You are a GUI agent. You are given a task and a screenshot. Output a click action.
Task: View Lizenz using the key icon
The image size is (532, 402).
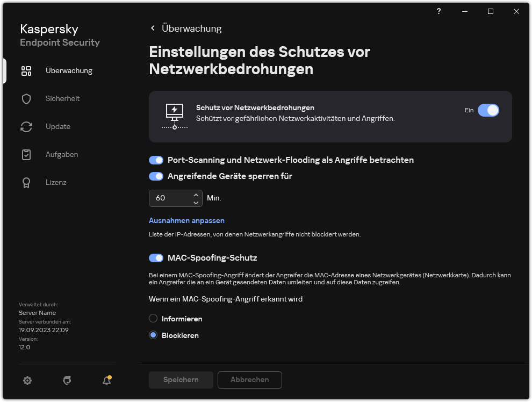pyautogui.click(x=26, y=182)
